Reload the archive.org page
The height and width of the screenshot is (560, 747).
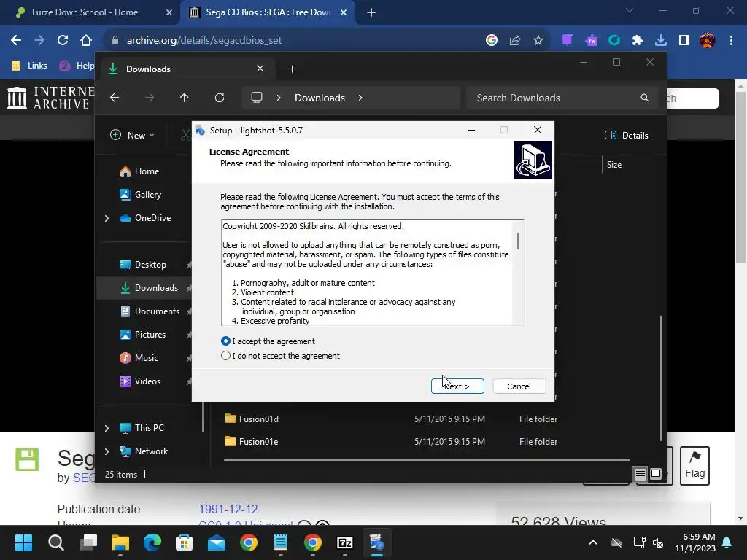63,40
